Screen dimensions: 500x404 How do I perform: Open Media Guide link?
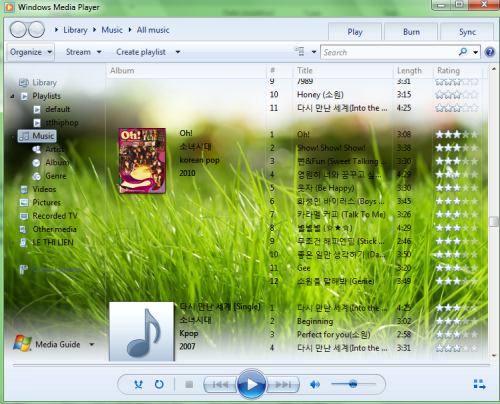[58, 344]
